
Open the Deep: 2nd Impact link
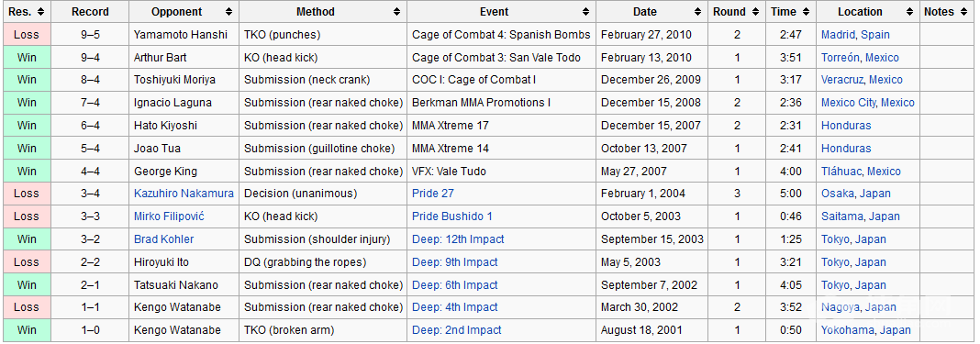coord(457,330)
